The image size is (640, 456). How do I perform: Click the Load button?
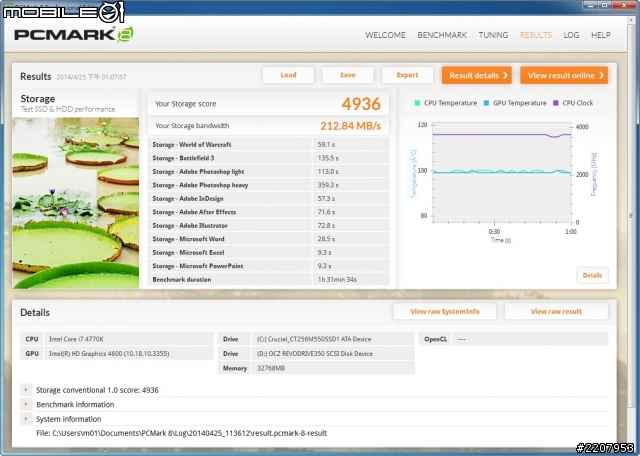click(288, 75)
